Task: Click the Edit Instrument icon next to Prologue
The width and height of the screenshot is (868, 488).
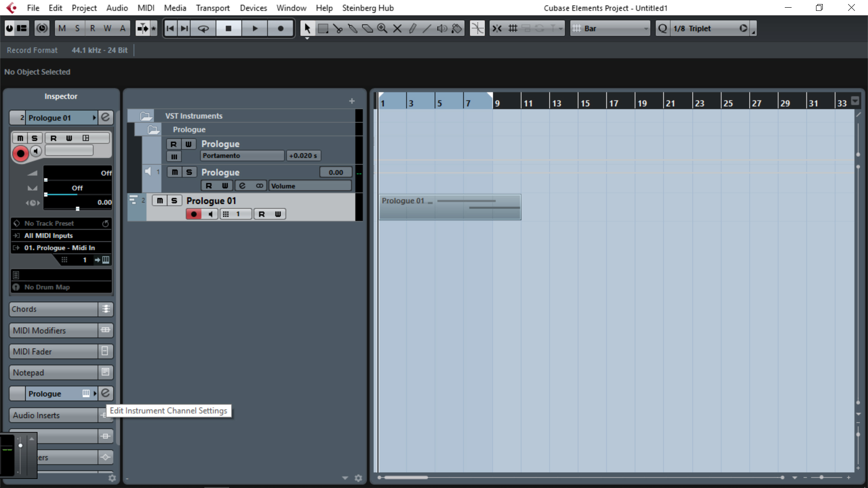Action: 105,393
